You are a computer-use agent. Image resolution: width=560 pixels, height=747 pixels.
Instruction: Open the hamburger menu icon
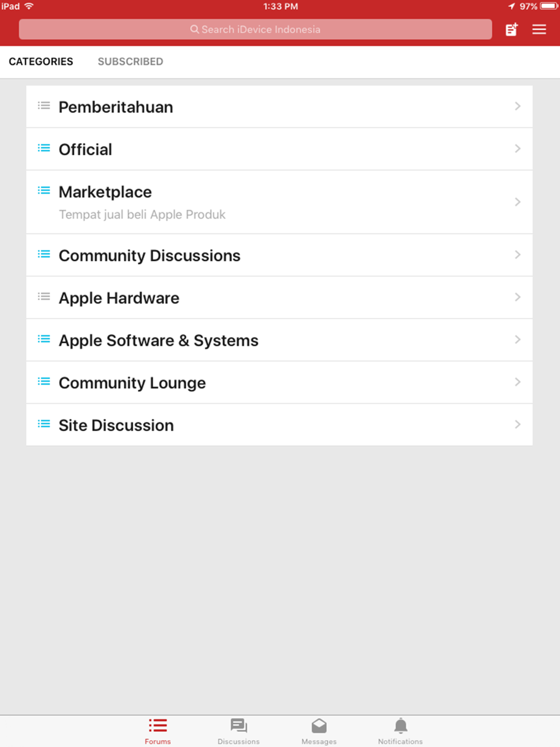tap(539, 29)
